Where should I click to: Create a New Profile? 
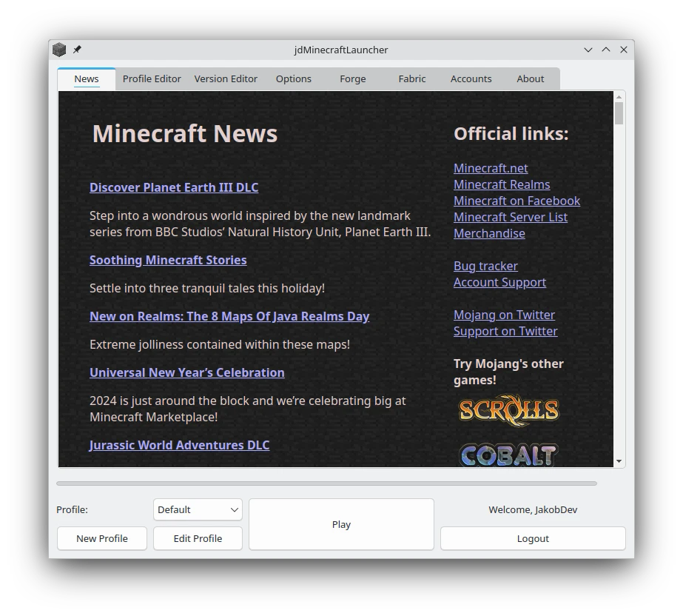click(102, 538)
